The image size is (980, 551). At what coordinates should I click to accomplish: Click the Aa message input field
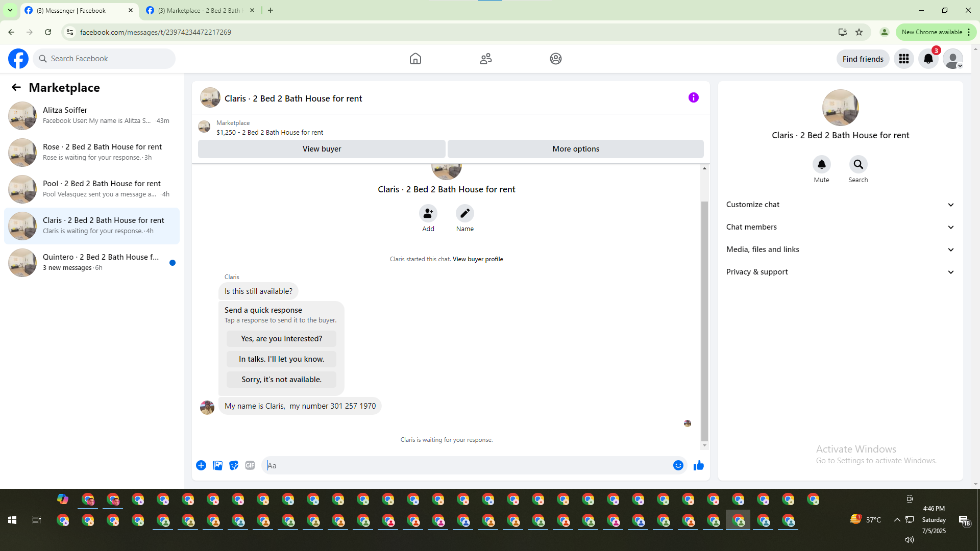coord(467,465)
